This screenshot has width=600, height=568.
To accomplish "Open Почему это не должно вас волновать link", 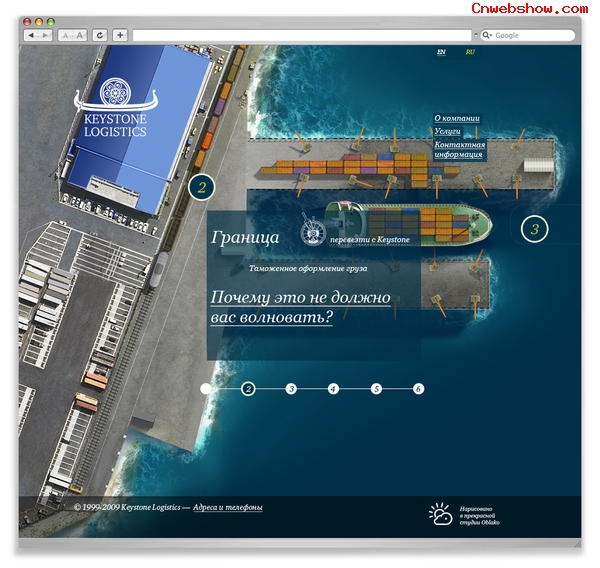I will point(300,308).
